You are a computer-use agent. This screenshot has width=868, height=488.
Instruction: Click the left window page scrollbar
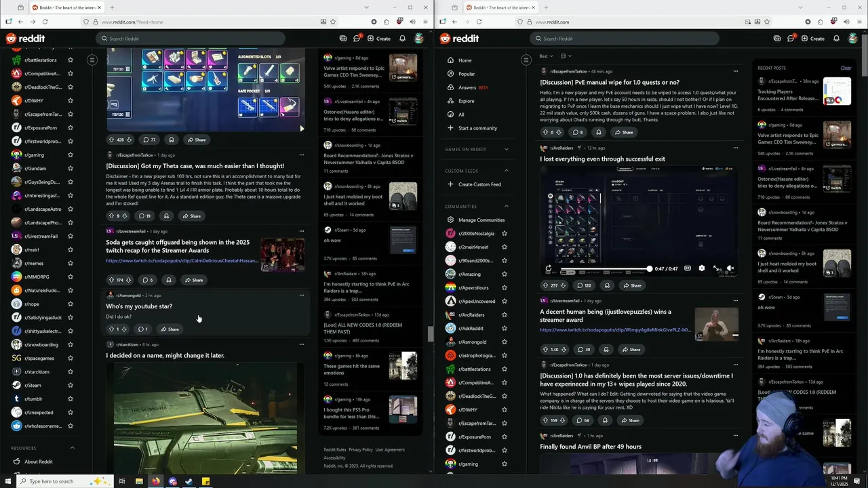pos(430,334)
